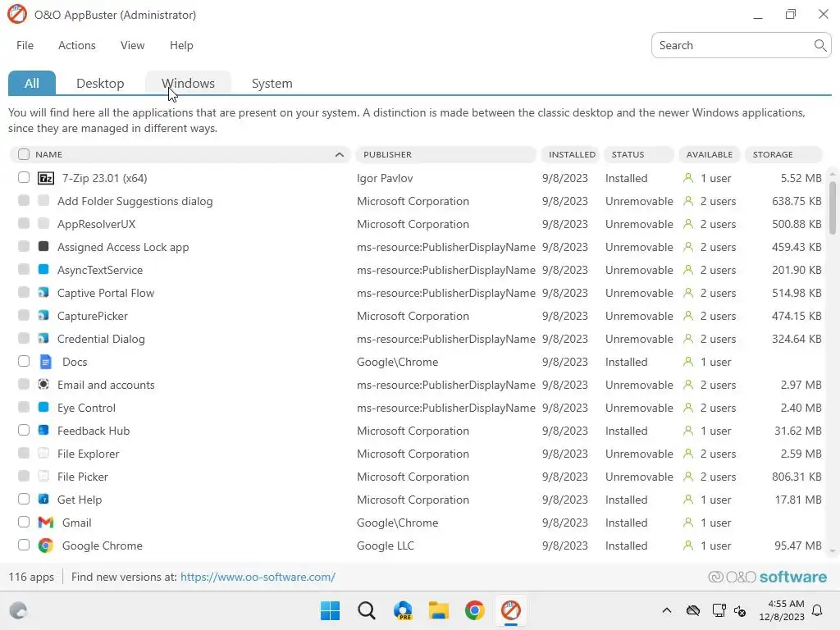Sort by PUBLISHER column
Viewport: 840px width, 630px height.
tap(445, 154)
